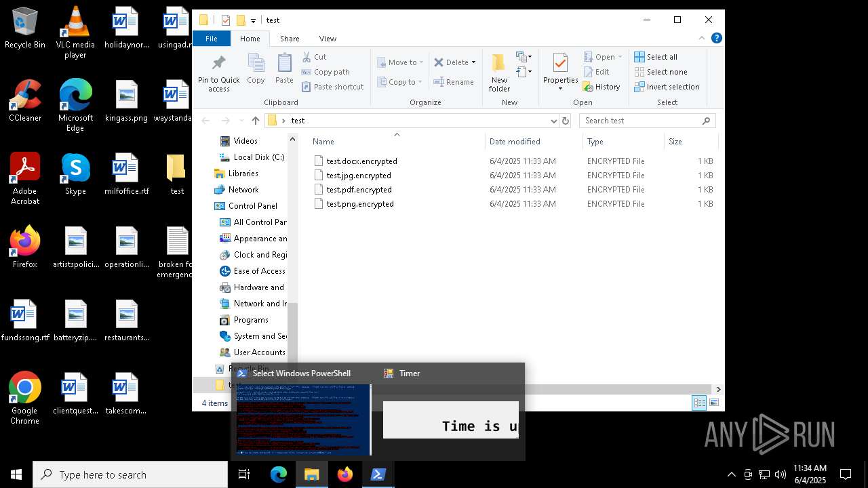868x488 pixels.
Task: Open address bar history dropdown
Action: point(553,121)
